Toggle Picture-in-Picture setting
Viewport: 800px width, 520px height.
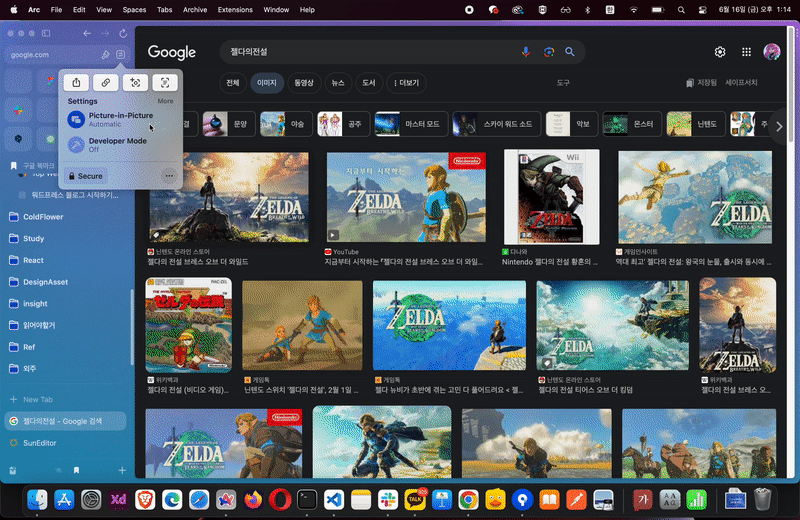tap(120, 119)
